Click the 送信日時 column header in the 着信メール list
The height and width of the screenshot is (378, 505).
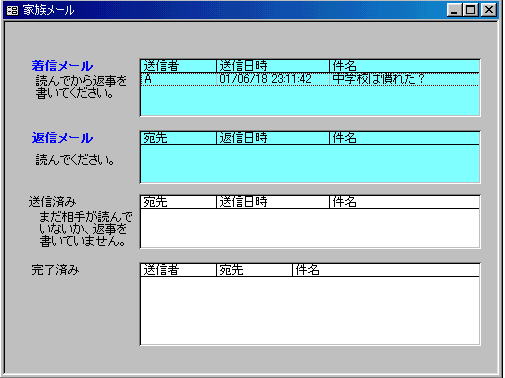click(273, 66)
